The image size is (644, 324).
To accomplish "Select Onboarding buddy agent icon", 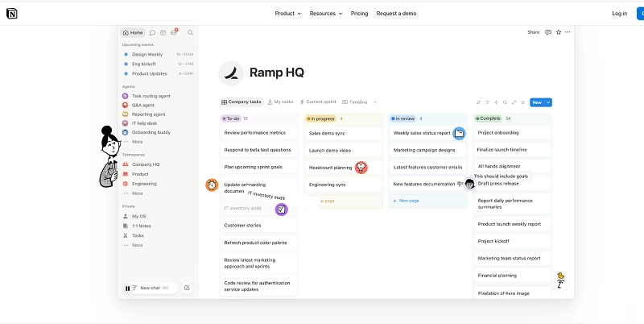I will point(126,132).
